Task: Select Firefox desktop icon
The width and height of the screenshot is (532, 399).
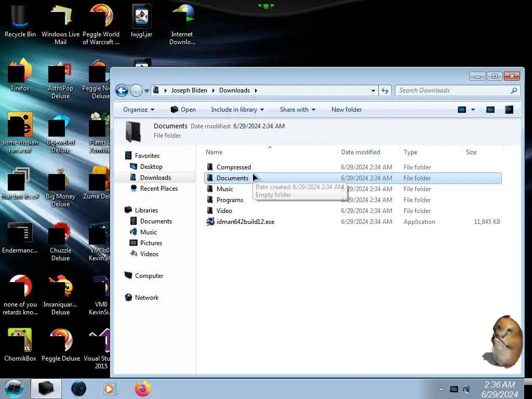Action: pos(20,75)
